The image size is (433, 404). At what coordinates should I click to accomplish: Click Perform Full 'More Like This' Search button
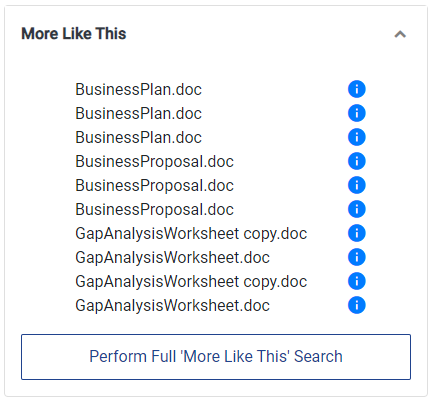(x=216, y=357)
